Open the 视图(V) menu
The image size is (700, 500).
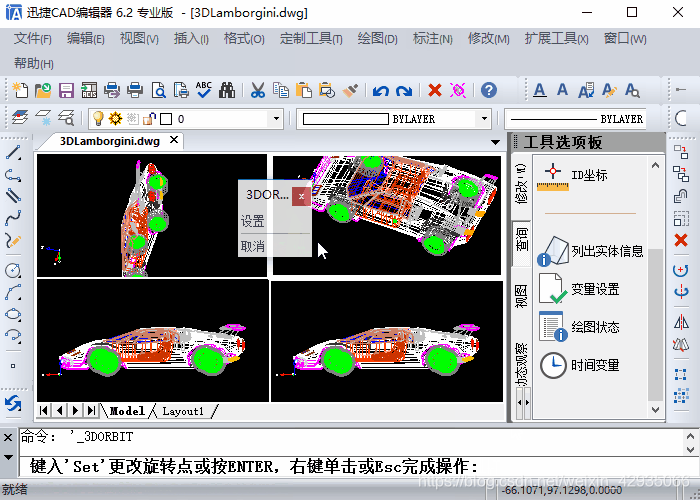139,39
